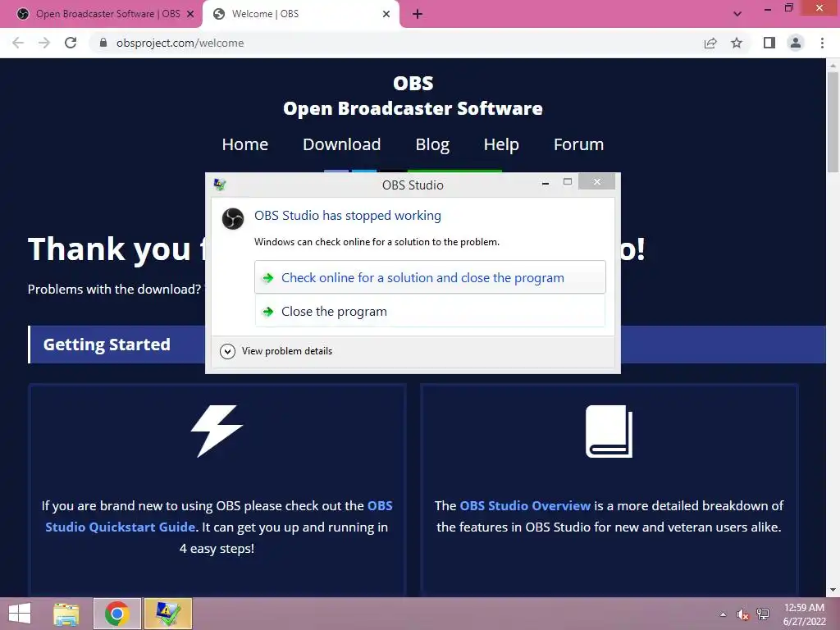Open File Explorer from the taskbar
The image size is (840, 630).
pos(66,614)
